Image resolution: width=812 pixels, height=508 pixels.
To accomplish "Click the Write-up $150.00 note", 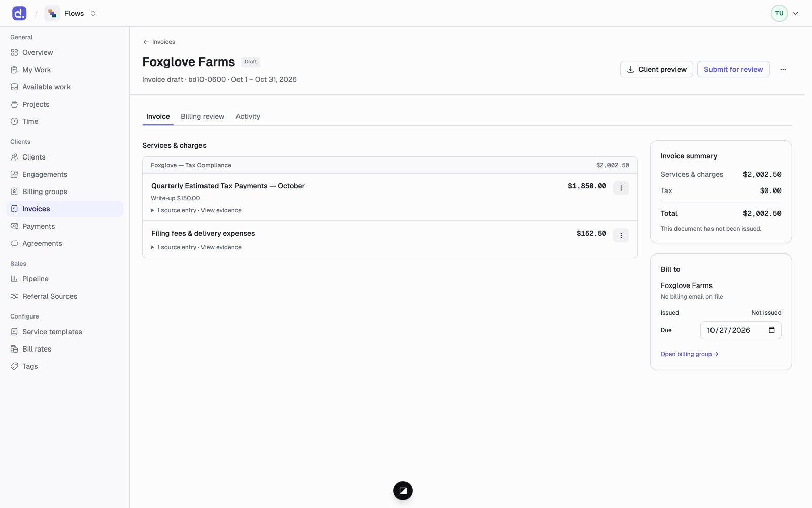I will pos(175,198).
